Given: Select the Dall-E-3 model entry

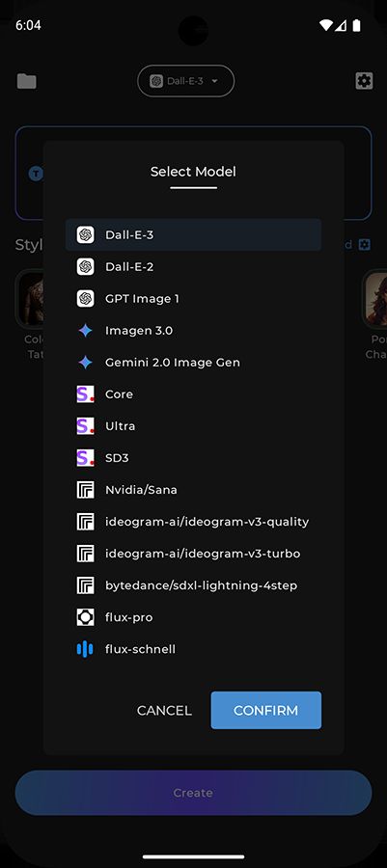Looking at the screenshot, I should click(x=193, y=234).
